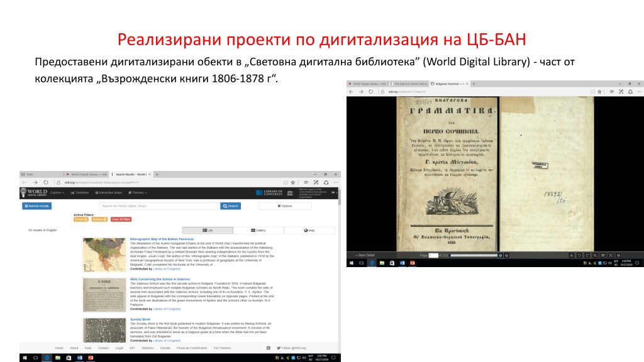Refresh the Search Results browser page

[45, 182]
